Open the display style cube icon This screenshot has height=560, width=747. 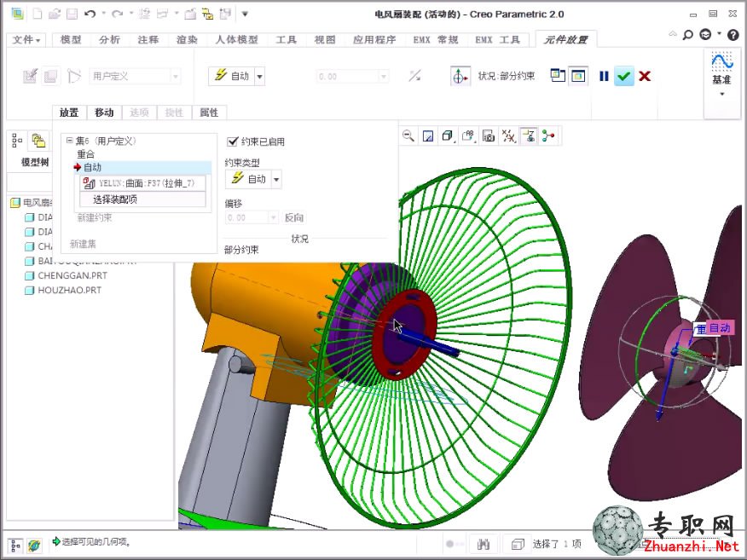[x=448, y=136]
